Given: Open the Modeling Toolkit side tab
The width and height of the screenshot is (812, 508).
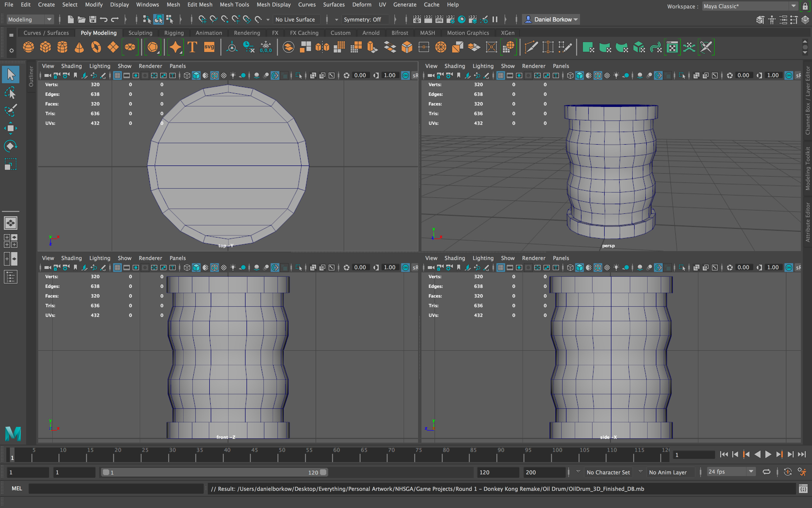Looking at the screenshot, I should (807, 169).
